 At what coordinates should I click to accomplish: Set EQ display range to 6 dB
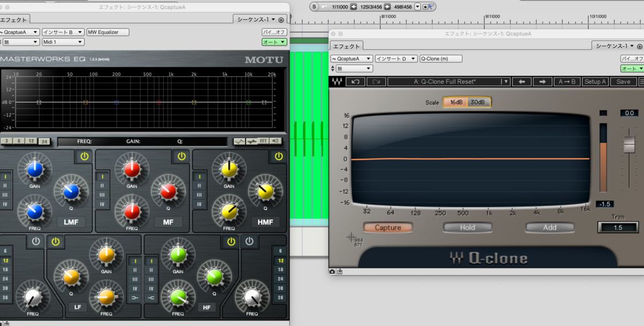click(x=19, y=141)
